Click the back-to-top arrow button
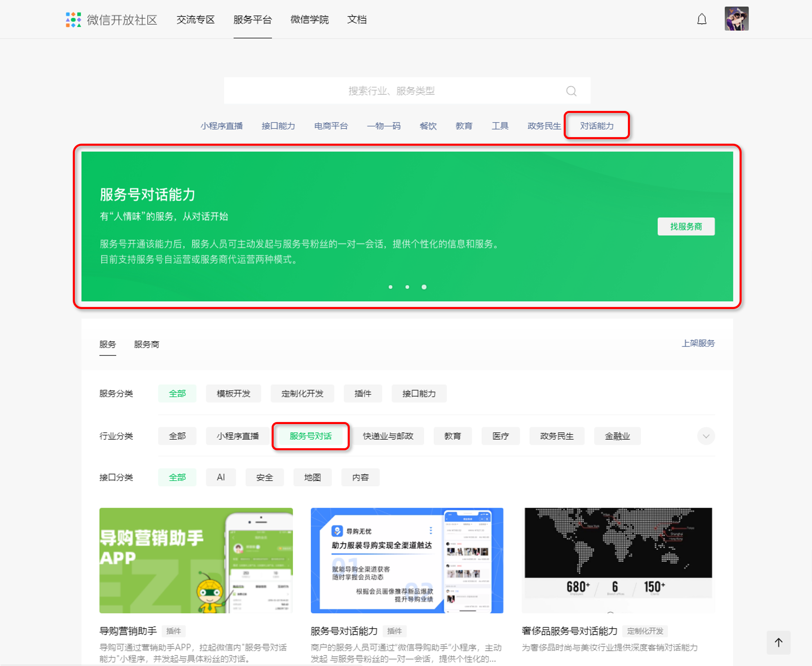The width and height of the screenshot is (812, 666). (778, 642)
